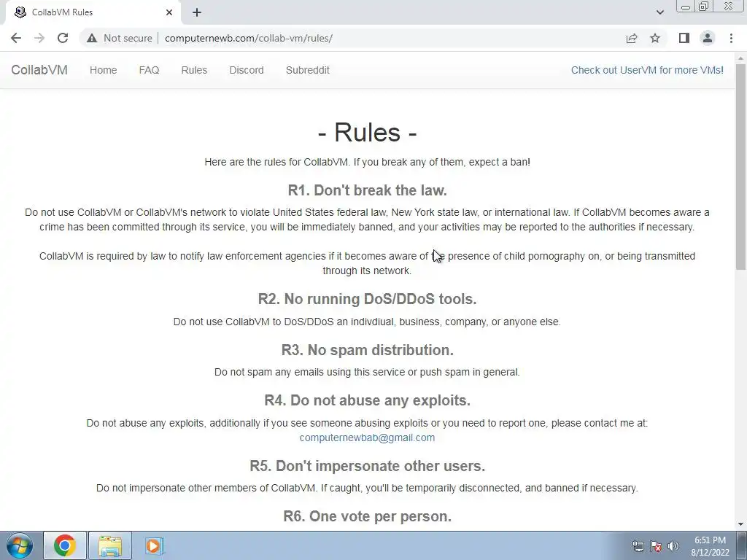Viewport: 747px width, 560px height.
Task: Launch Windows Media Player from taskbar
Action: click(x=154, y=545)
